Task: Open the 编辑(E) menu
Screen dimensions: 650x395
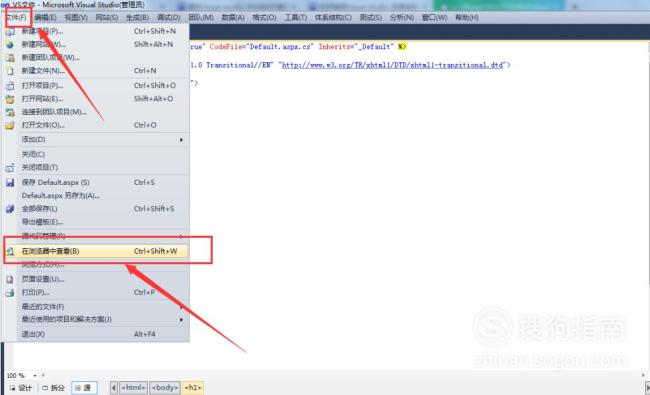Action: (46, 17)
